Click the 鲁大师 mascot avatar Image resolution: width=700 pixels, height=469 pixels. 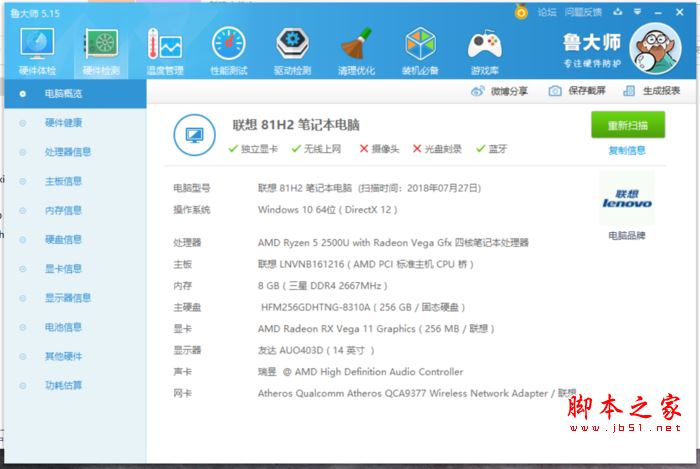pyautogui.click(x=655, y=48)
